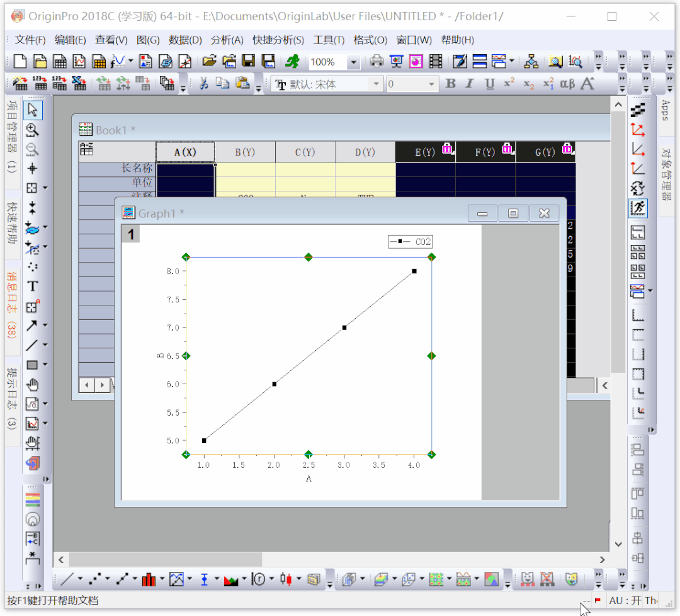Viewport: 680px width, 616px height.
Task: Expand the font name dropdown
Action: point(376,84)
